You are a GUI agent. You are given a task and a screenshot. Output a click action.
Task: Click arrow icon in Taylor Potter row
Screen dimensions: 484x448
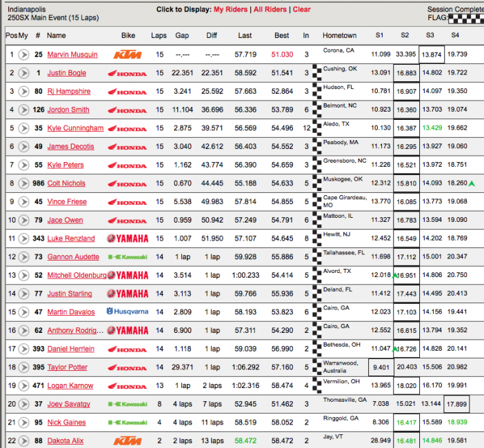pos(23,367)
